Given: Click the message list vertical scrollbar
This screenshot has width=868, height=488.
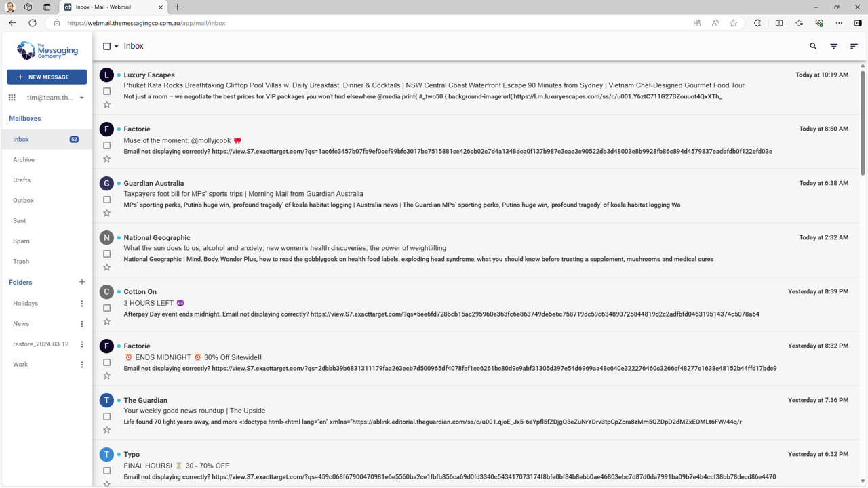Looking at the screenshot, I should (863, 122).
